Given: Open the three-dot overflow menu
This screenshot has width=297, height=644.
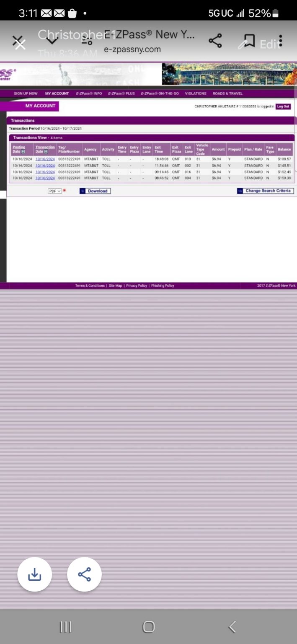Looking at the screenshot, I should point(280,41).
